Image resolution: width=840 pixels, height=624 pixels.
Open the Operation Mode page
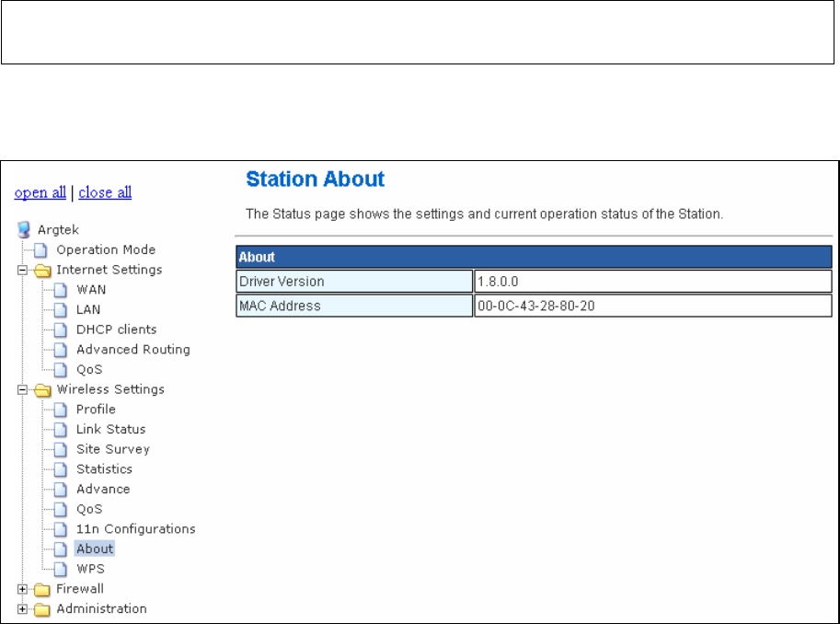[106, 249]
